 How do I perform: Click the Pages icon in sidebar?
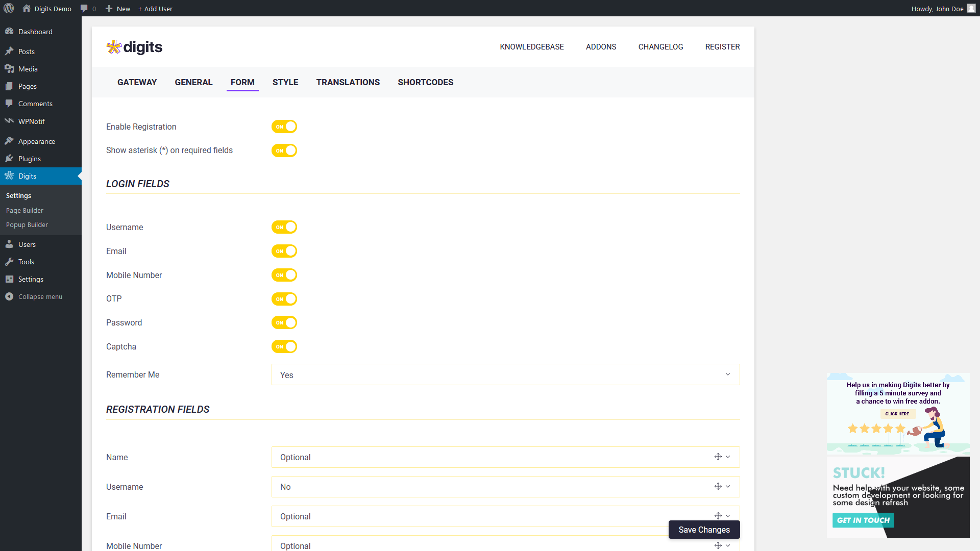click(x=9, y=86)
